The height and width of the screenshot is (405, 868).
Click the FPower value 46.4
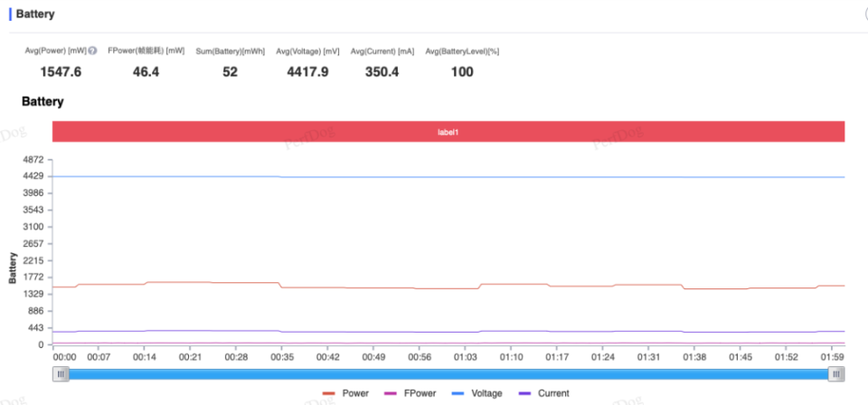click(x=146, y=72)
